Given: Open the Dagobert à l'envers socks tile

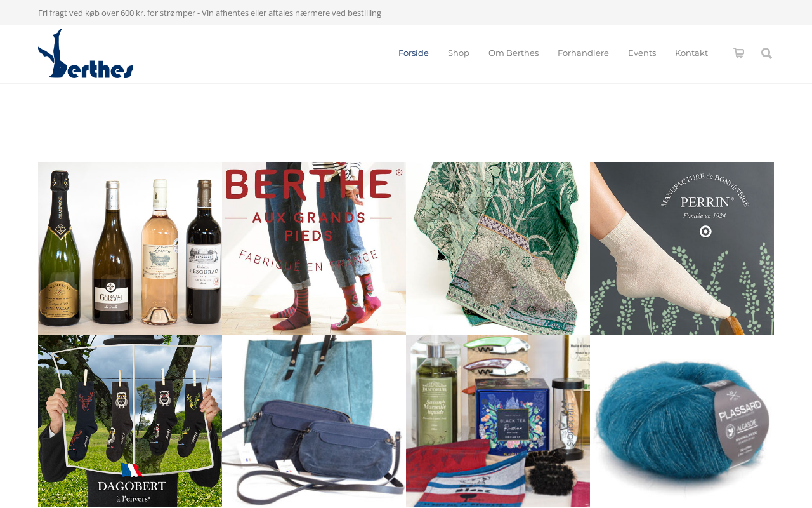Looking at the screenshot, I should click(x=130, y=421).
